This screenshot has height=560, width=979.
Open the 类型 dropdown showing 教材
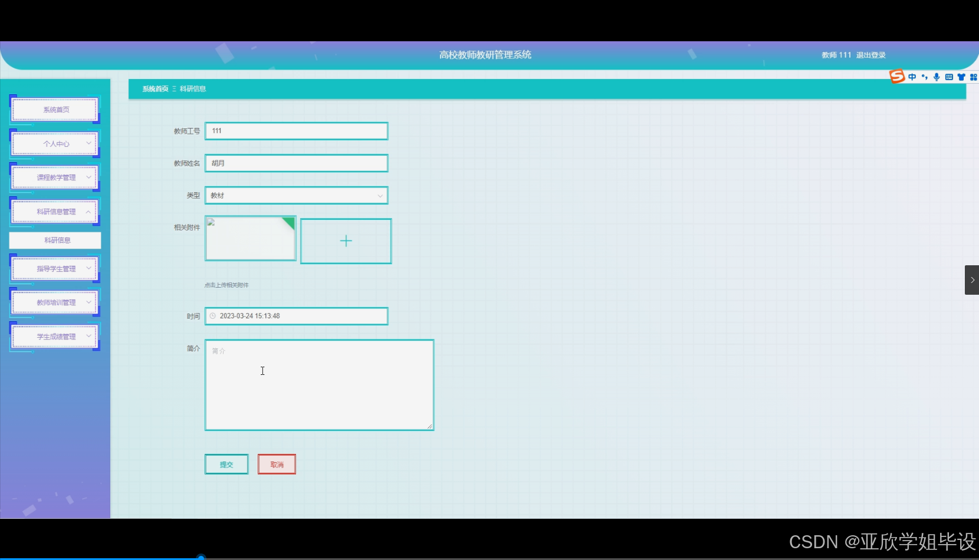pos(296,196)
